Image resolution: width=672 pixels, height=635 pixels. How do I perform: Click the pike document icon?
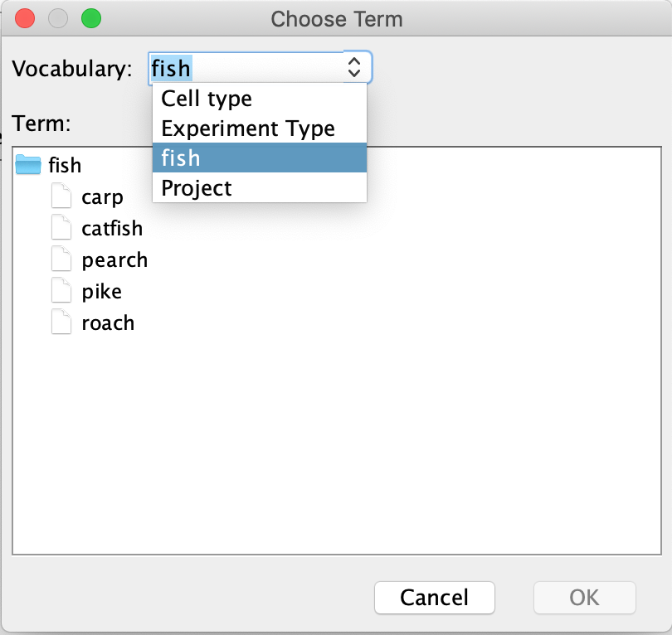pos(61,291)
